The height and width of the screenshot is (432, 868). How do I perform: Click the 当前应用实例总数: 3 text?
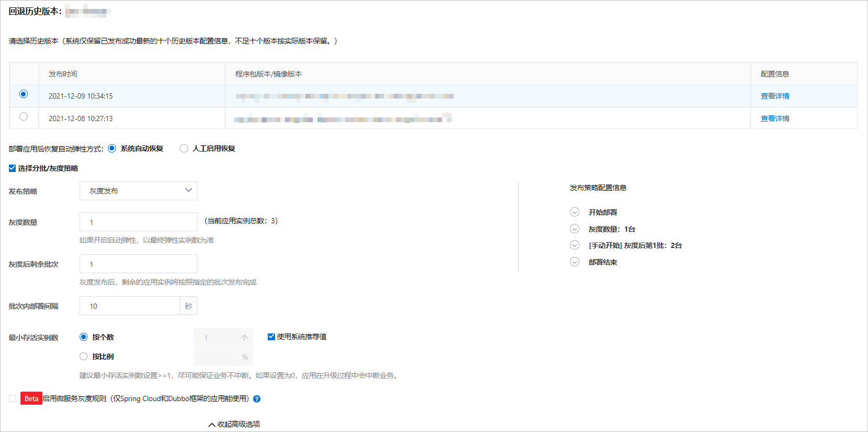click(241, 221)
